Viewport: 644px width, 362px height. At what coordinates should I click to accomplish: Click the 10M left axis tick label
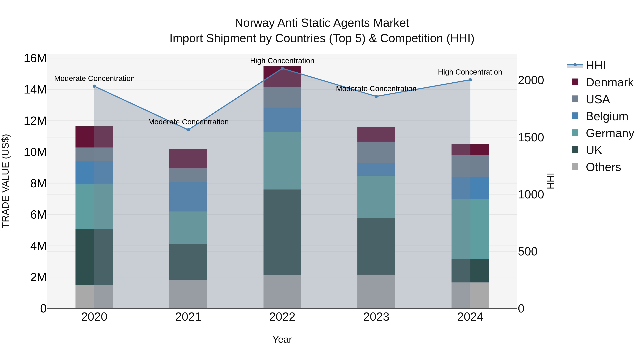click(35, 152)
